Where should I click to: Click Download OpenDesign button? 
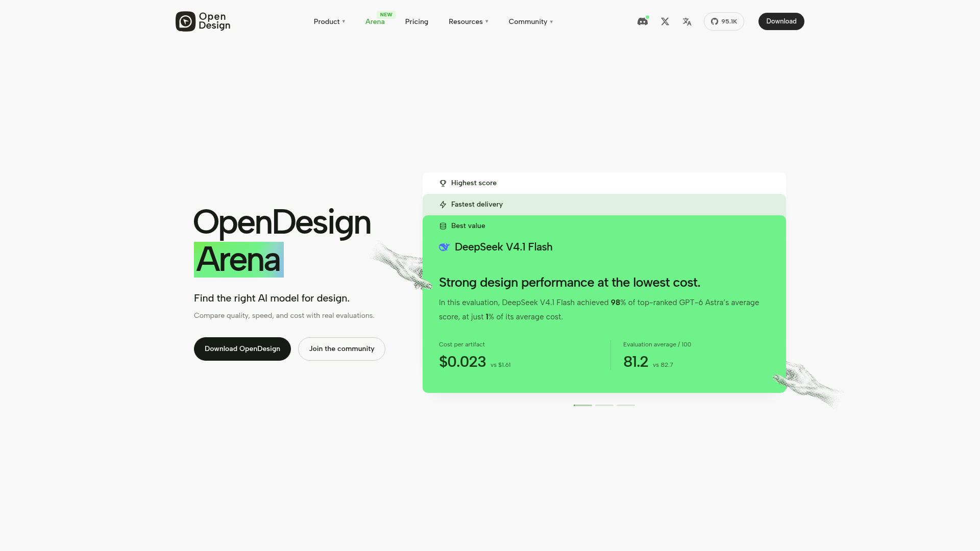click(x=242, y=349)
